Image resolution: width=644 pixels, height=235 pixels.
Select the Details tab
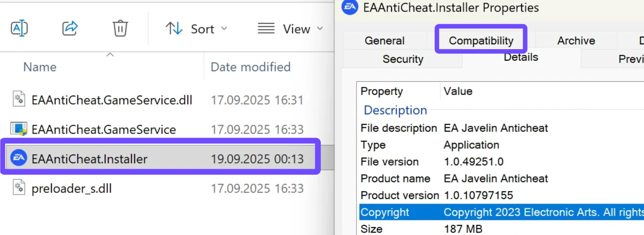[x=521, y=57]
